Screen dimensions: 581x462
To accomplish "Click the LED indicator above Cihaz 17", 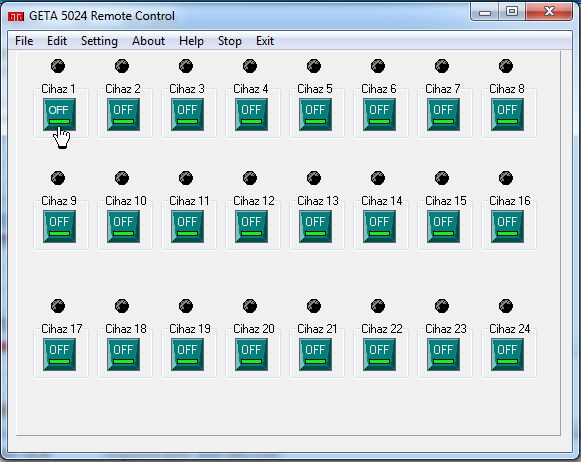I will pos(58,306).
